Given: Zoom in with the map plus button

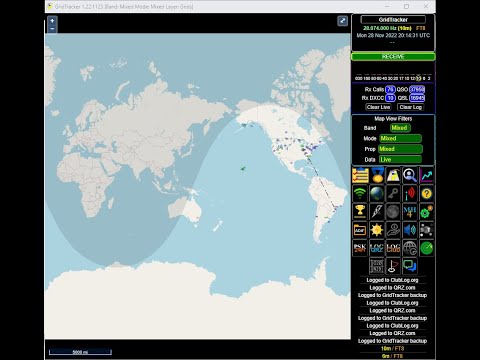Looking at the screenshot, I should [52, 21].
